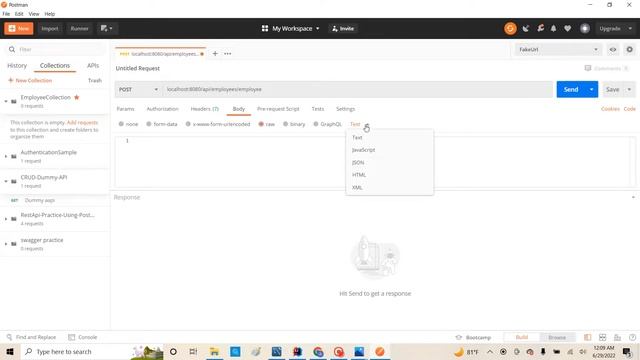Open the Windows Start menu

pyautogui.click(x=10, y=351)
